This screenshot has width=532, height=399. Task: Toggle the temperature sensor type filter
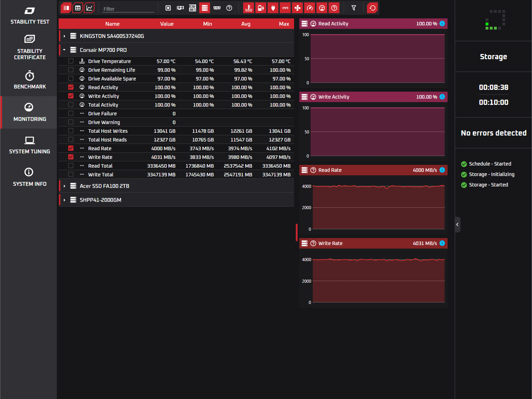point(249,8)
